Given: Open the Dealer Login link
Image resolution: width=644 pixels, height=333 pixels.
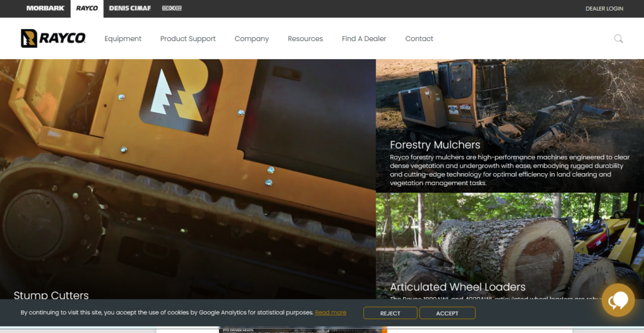Looking at the screenshot, I should [x=604, y=8].
